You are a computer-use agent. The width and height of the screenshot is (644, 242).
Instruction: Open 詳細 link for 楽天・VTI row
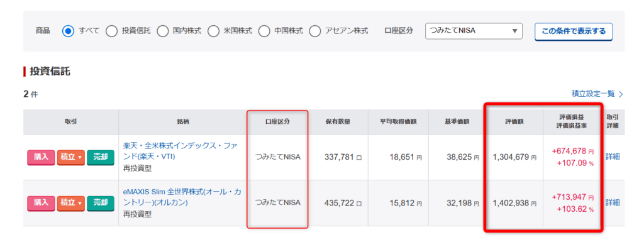pyautogui.click(x=613, y=157)
